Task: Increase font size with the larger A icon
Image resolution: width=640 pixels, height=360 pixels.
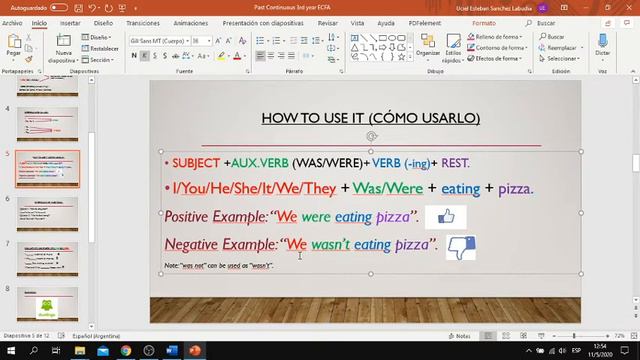Action: (218, 41)
